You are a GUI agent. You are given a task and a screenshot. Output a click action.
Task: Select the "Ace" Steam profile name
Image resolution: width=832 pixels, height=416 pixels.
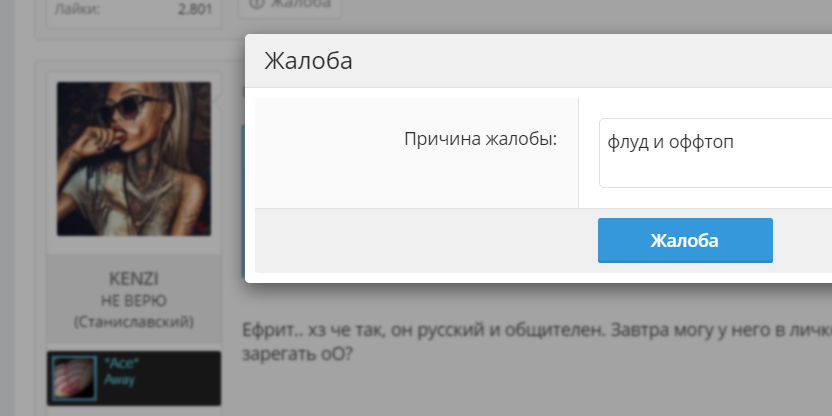(x=122, y=363)
